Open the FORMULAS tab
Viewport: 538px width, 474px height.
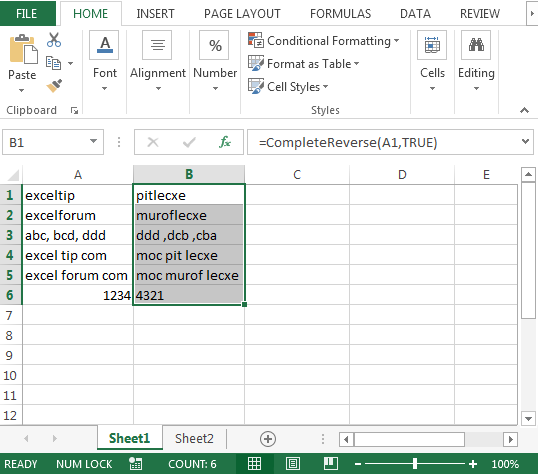click(x=340, y=14)
